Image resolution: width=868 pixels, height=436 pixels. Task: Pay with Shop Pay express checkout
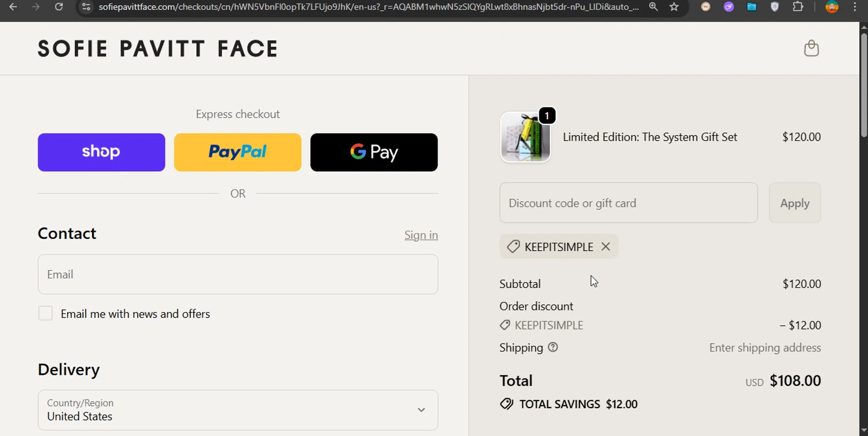click(101, 152)
